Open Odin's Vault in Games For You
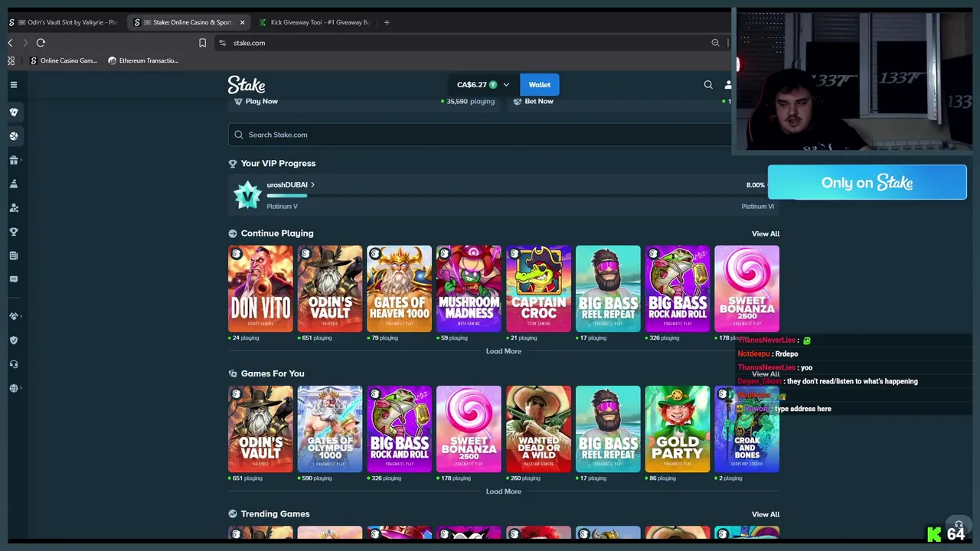The image size is (980, 551). coord(260,429)
